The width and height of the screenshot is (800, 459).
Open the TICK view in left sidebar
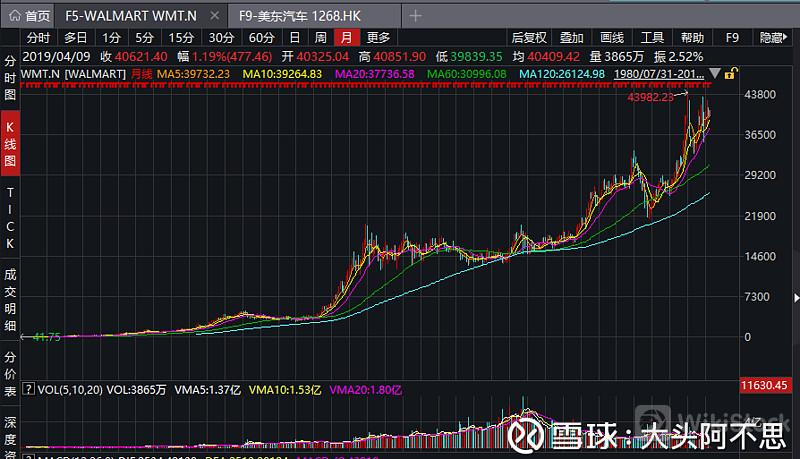10,217
